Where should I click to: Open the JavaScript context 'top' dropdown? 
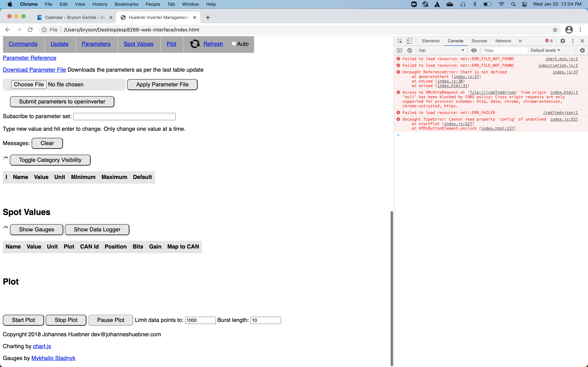click(x=441, y=51)
